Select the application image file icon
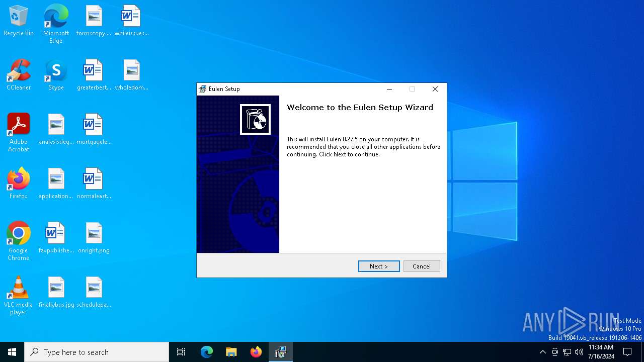Image resolution: width=644 pixels, height=362 pixels. click(56, 184)
